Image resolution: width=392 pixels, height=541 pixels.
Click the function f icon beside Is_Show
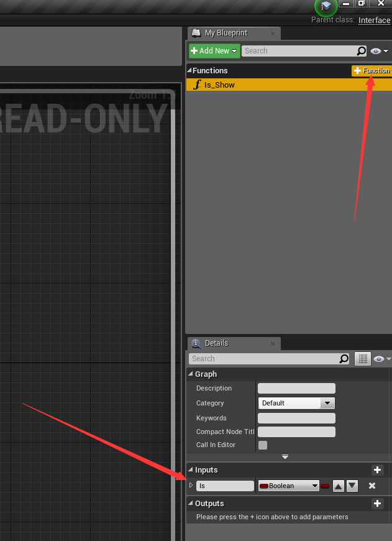tap(197, 85)
